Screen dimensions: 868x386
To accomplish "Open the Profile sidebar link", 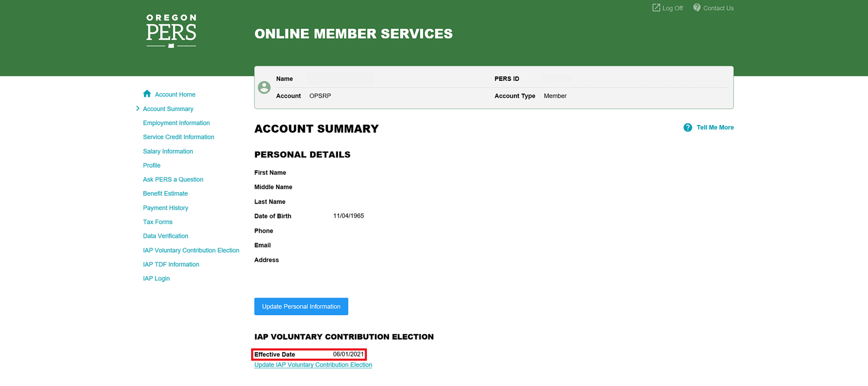I will (x=152, y=166).
